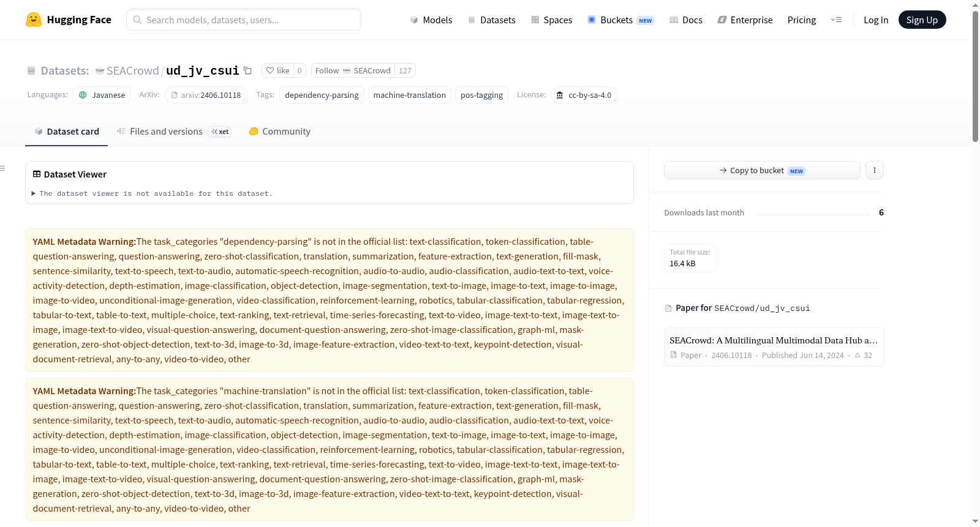Open the Dataset card tab
This screenshot has width=980, height=527.
tap(66, 132)
